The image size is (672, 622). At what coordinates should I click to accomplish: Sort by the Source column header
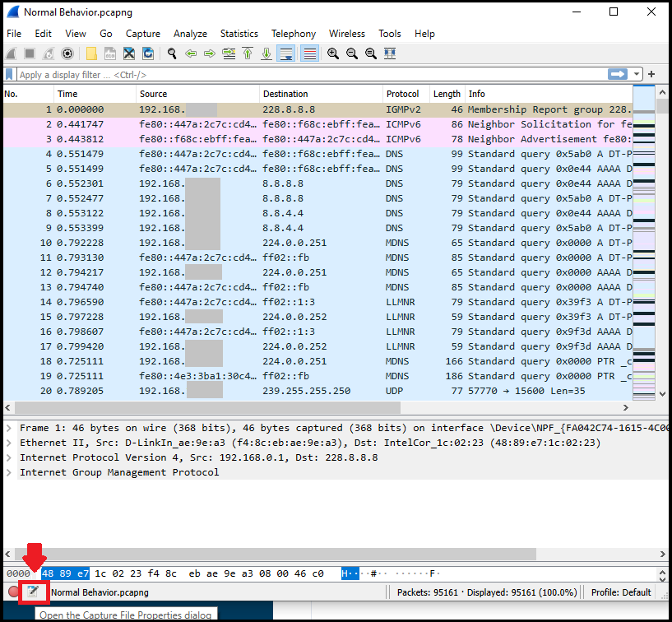[x=197, y=94]
